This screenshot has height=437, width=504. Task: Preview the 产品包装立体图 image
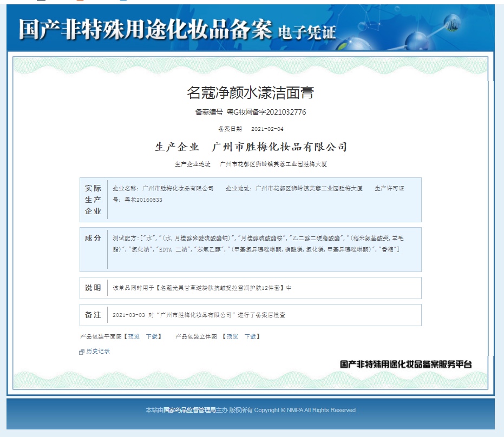232,336
